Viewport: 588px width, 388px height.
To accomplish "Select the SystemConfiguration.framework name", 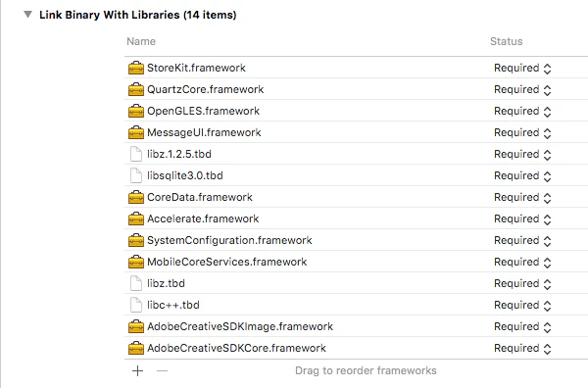I will click(x=229, y=240).
